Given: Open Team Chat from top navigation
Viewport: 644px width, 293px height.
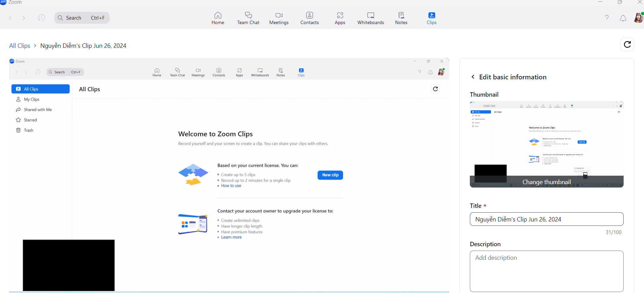Looking at the screenshot, I should (248, 18).
